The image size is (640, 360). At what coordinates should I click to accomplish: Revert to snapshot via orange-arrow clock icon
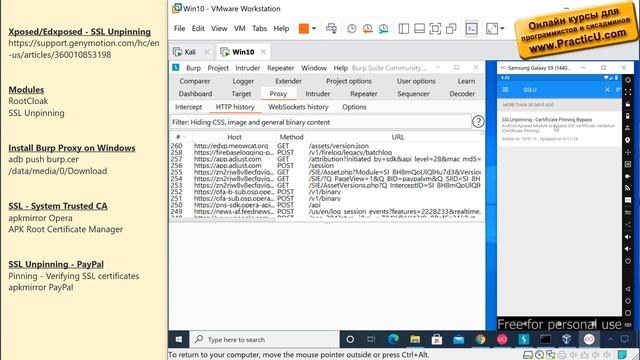[x=367, y=29]
